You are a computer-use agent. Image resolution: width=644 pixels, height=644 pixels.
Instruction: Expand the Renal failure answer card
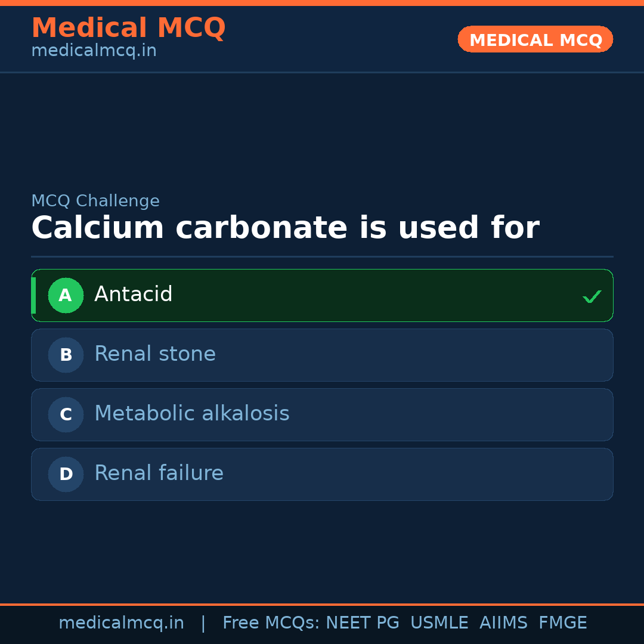[322, 474]
